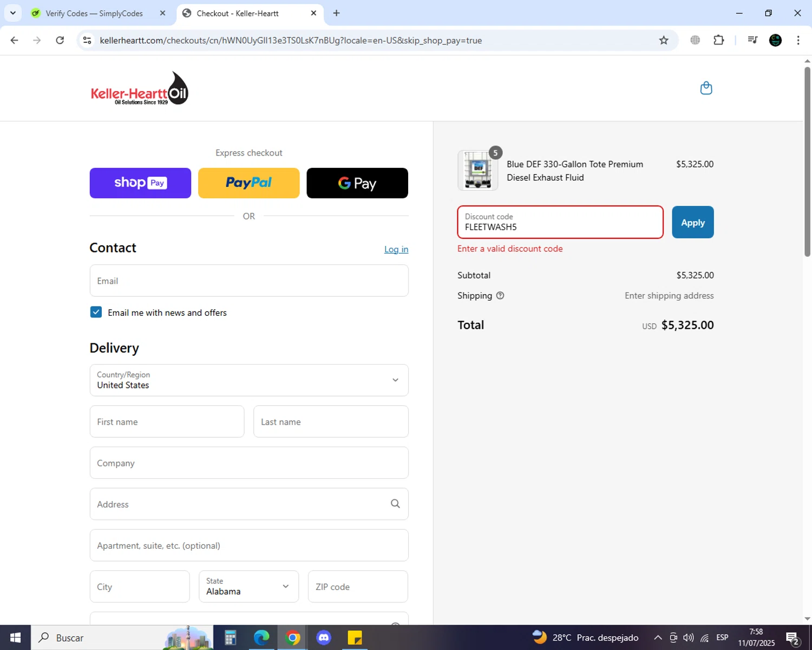Show hidden system tray icons
812x650 pixels.
tap(658, 638)
